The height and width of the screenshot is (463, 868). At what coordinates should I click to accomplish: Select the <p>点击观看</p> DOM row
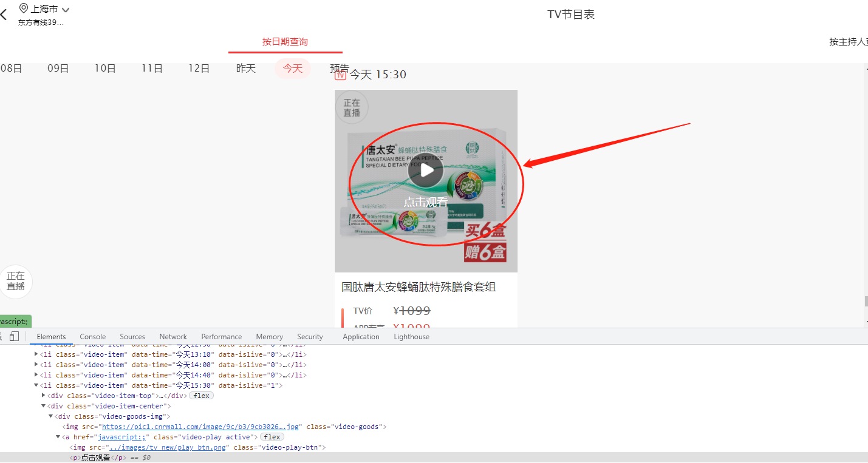pyautogui.click(x=434, y=458)
